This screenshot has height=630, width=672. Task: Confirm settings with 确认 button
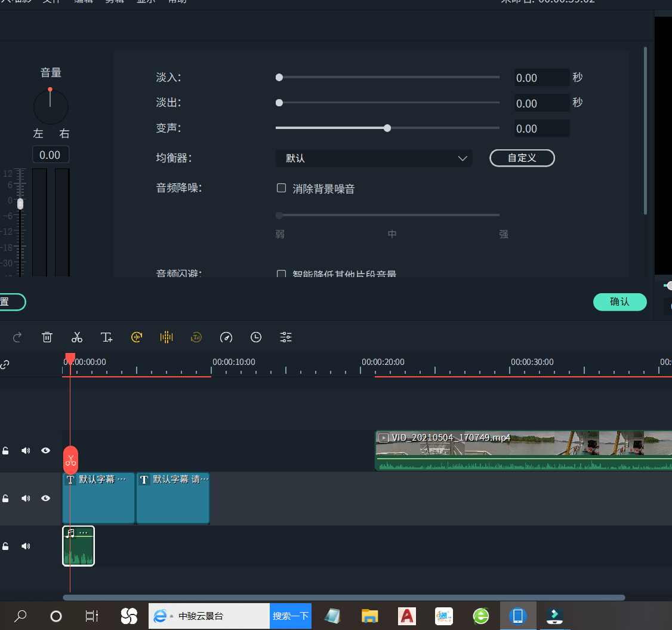click(x=619, y=302)
